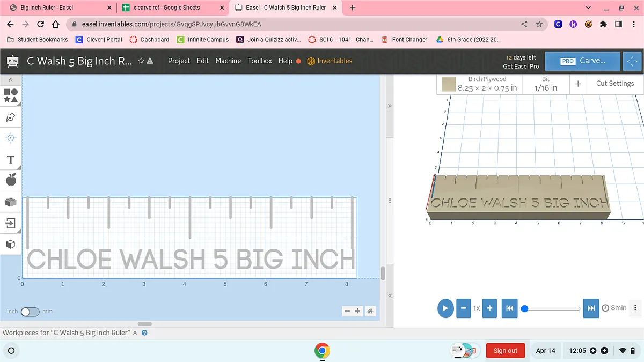The image size is (644, 362).
Task: Open the Birch Plywood material selector
Action: pyautogui.click(x=480, y=84)
